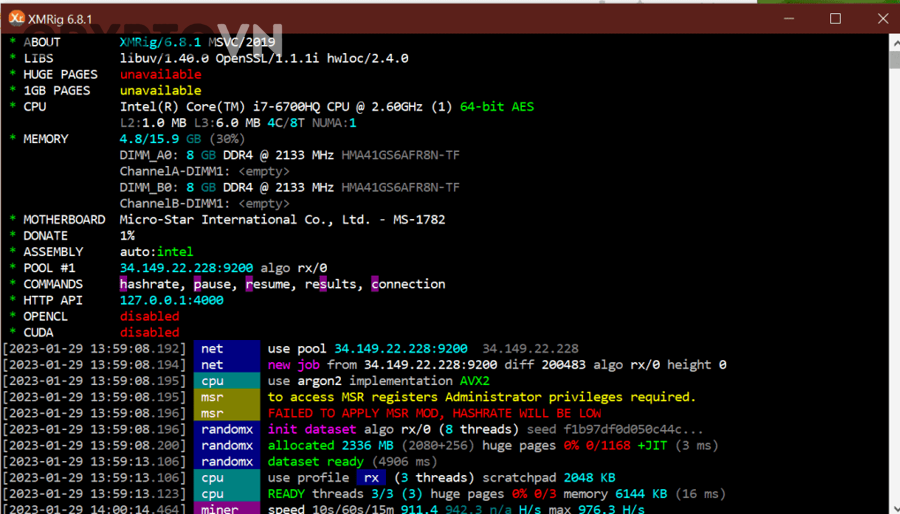
Task: Click the 'DIMM_A0:' memory slot line
Action: click(x=289, y=155)
